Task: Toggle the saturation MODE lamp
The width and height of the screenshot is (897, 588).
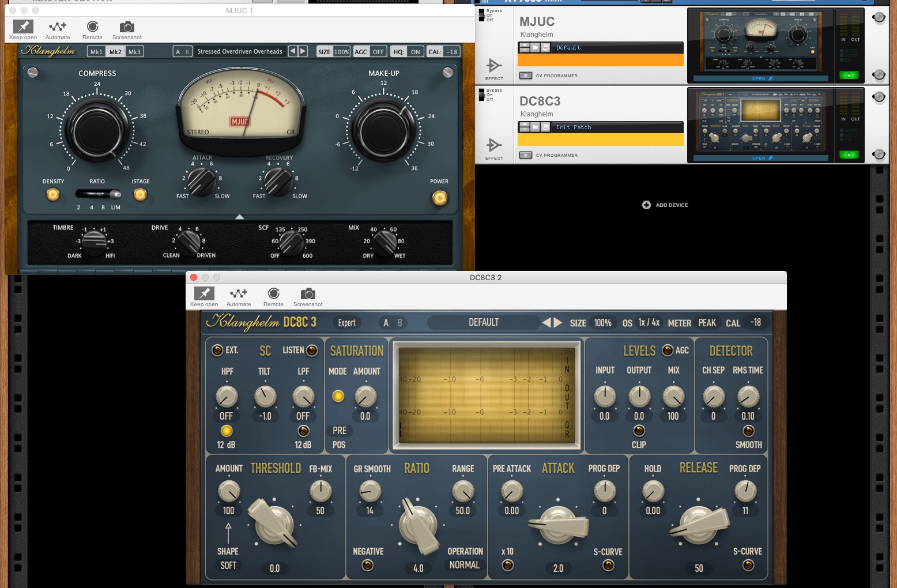Action: (x=338, y=396)
